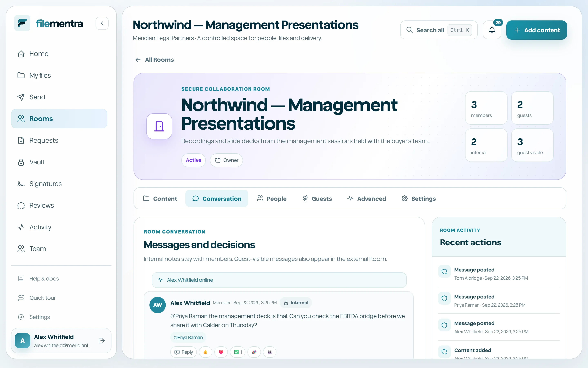Click the 2 guests stat card
The height and width of the screenshot is (368, 588).
[532, 108]
